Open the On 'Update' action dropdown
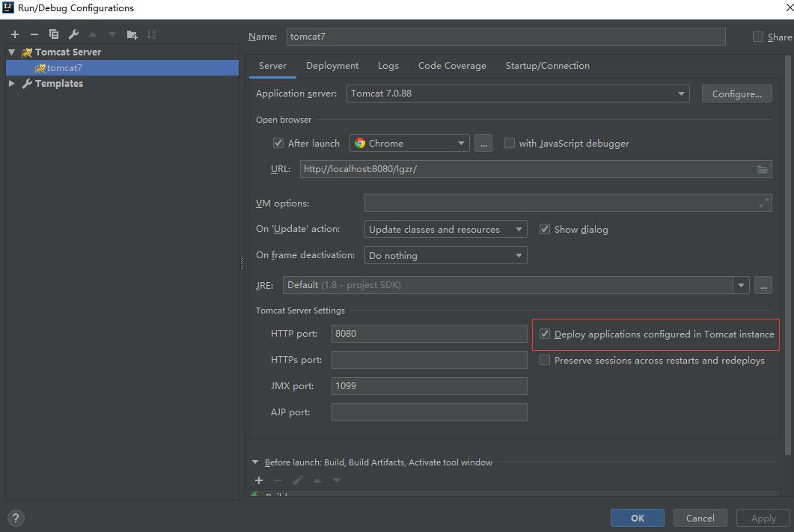This screenshot has height=532, width=794. click(445, 229)
